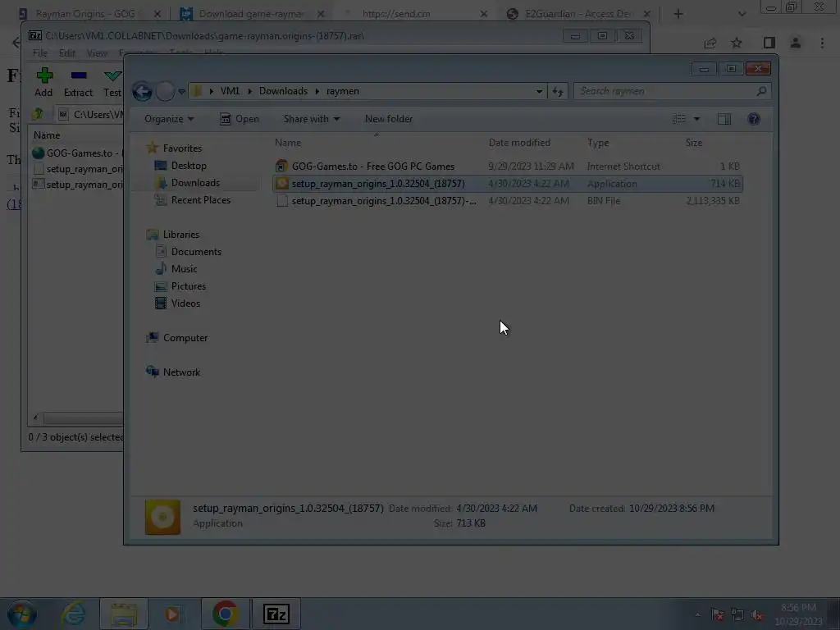840x630 pixels.
Task: Select Computer in navigation pane
Action: tap(177, 337)
